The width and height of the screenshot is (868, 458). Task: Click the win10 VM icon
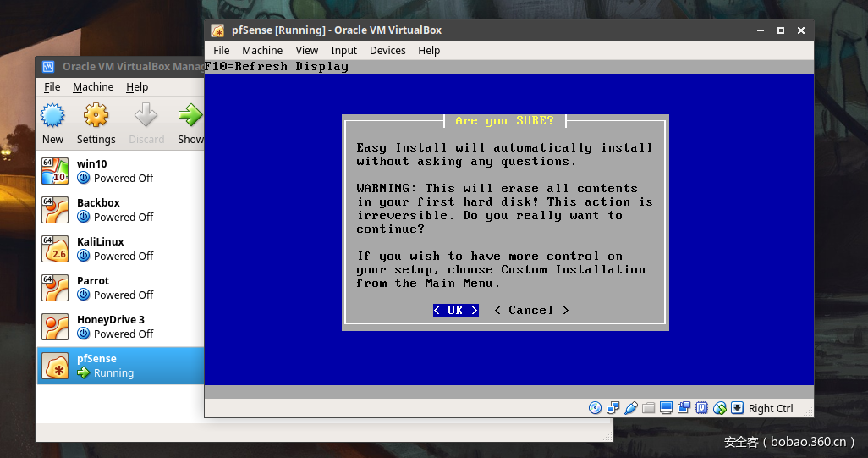(x=55, y=170)
